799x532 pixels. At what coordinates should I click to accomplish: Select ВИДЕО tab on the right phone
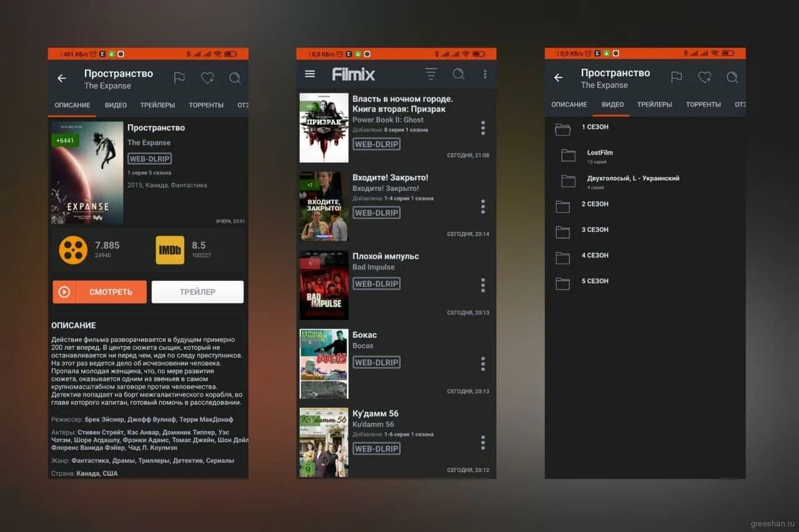coord(612,104)
